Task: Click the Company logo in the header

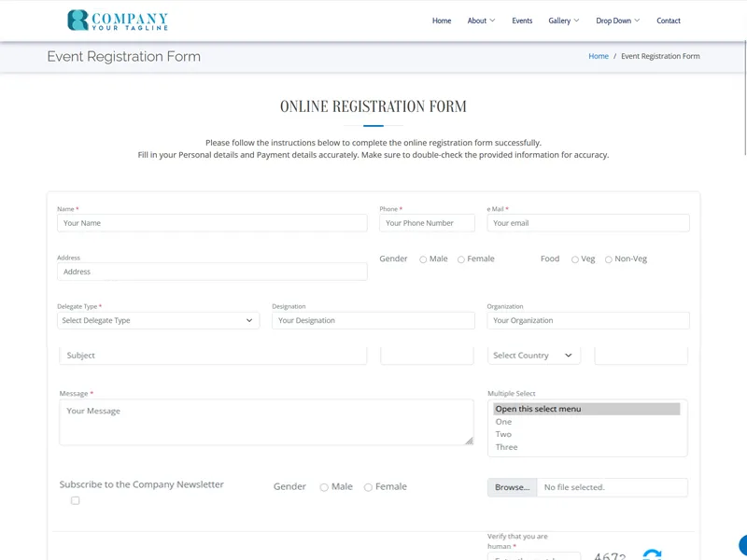Action: click(x=118, y=21)
